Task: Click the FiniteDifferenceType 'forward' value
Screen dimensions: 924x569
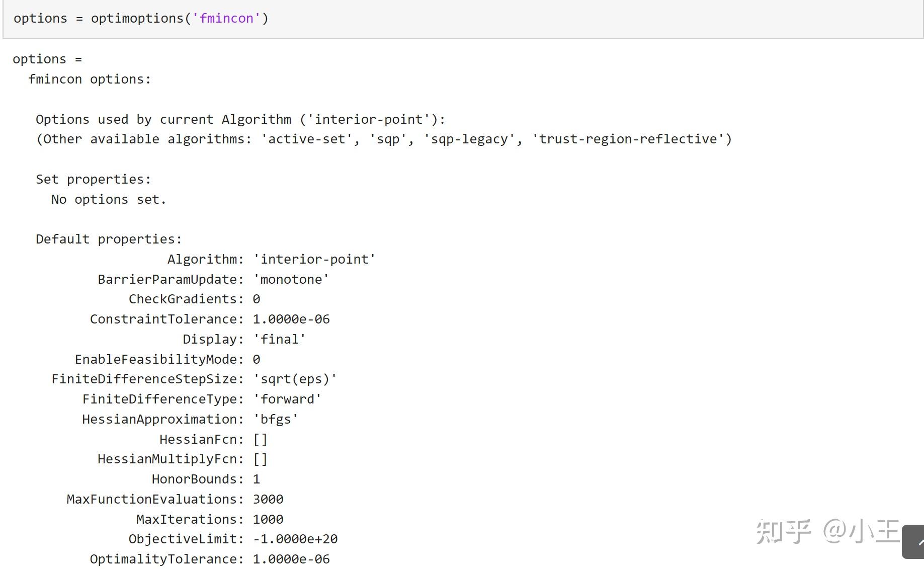Action: [x=287, y=399]
